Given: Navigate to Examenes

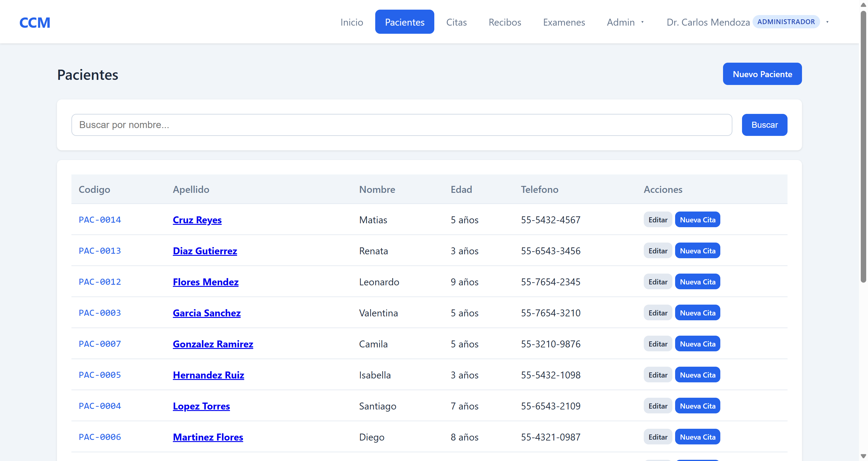Looking at the screenshot, I should point(564,22).
